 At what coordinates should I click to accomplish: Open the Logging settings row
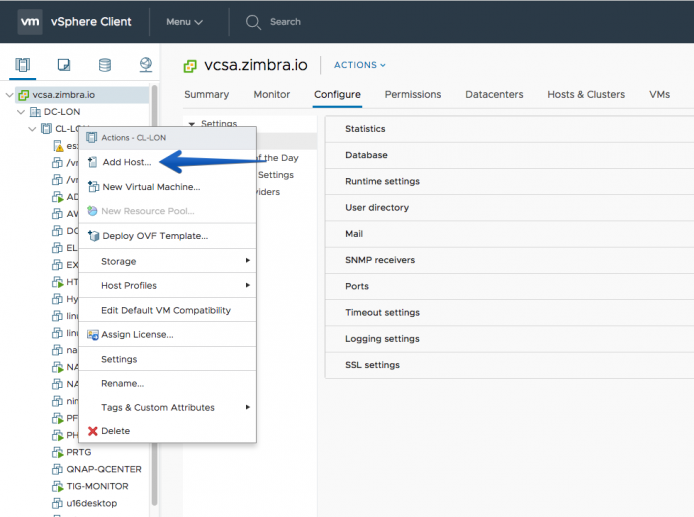coord(509,339)
